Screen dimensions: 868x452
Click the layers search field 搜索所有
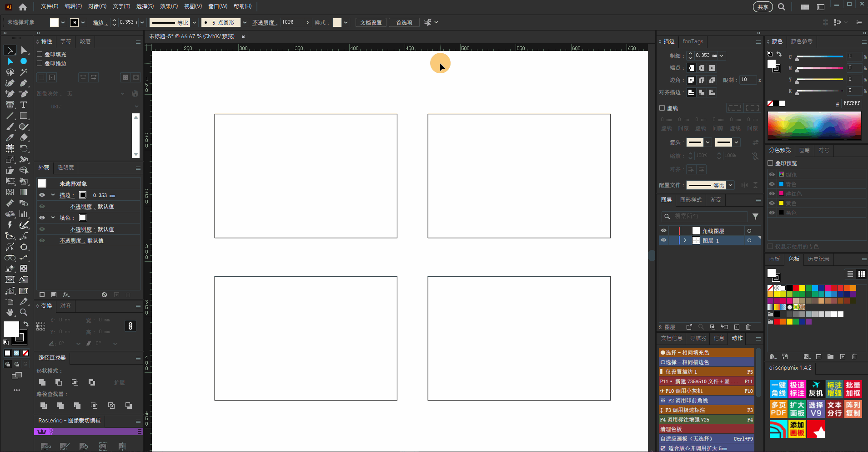[704, 216]
